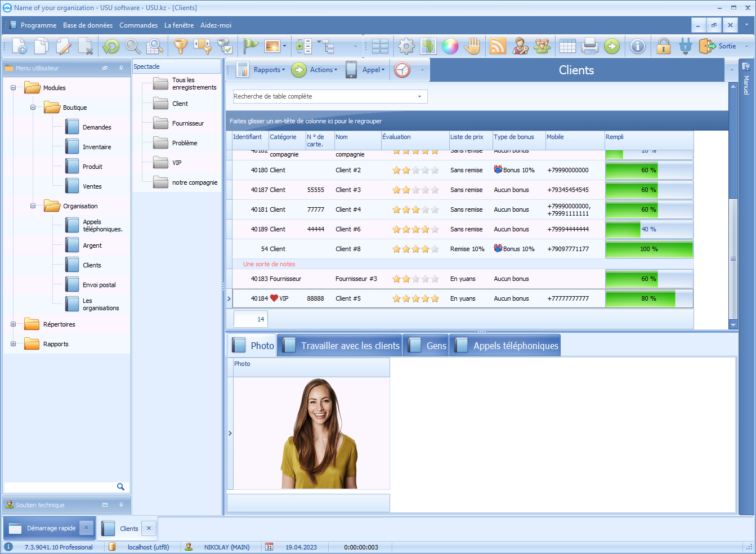
Task: Open the Base de données menu
Action: pyautogui.click(x=88, y=25)
